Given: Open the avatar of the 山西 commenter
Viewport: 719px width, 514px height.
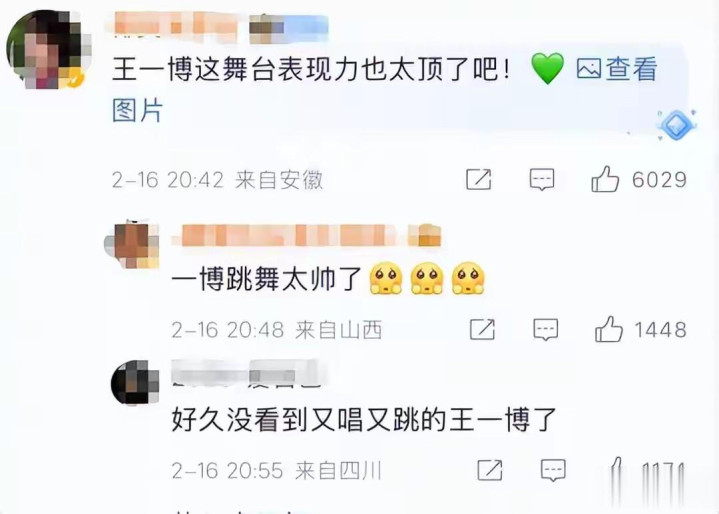Looking at the screenshot, I should [x=132, y=244].
